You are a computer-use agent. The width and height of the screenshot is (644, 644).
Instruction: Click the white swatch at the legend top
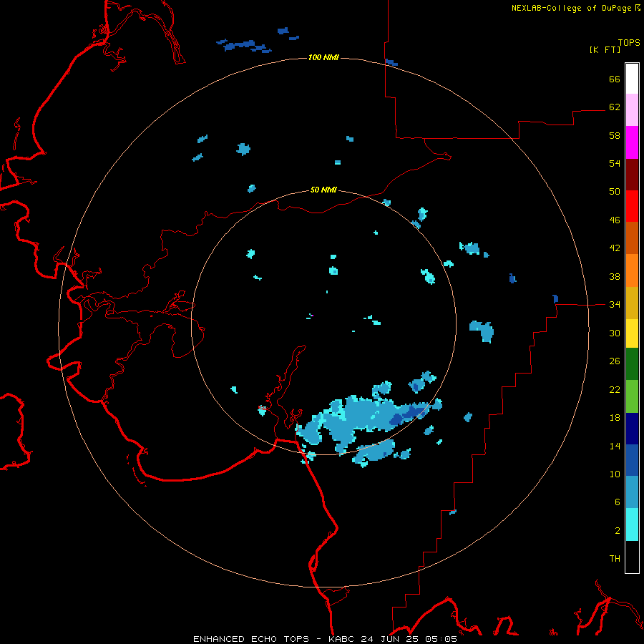632,79
